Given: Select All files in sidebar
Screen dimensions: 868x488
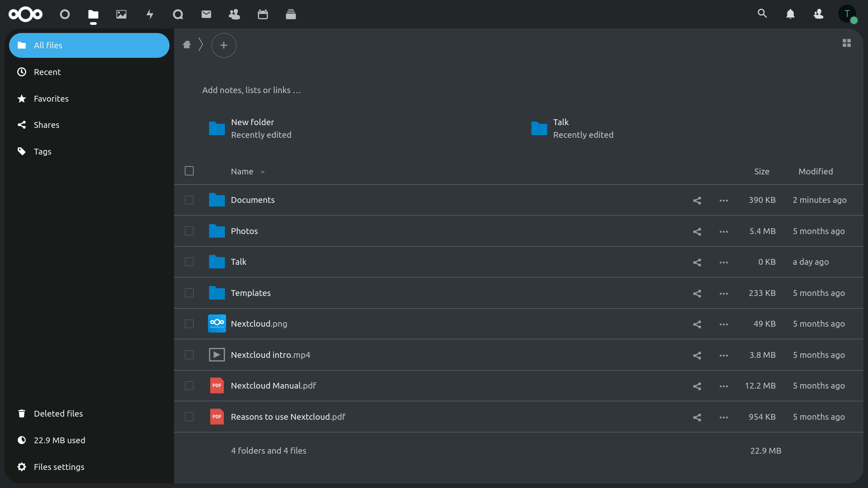Looking at the screenshot, I should [x=89, y=45].
